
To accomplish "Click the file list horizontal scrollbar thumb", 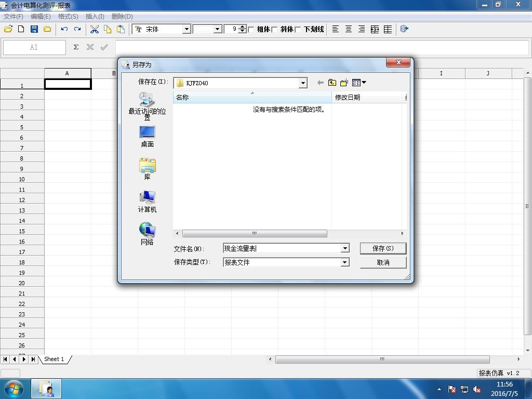I will point(255,233).
